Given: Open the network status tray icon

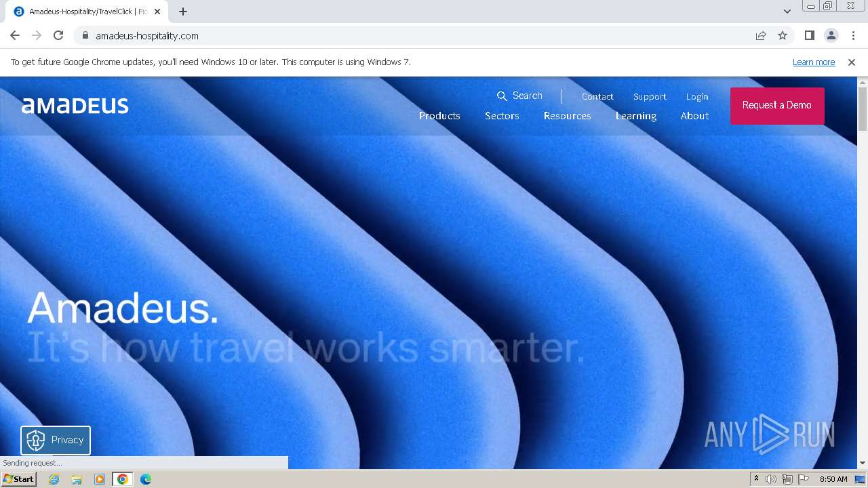Looking at the screenshot, I should point(787,479).
